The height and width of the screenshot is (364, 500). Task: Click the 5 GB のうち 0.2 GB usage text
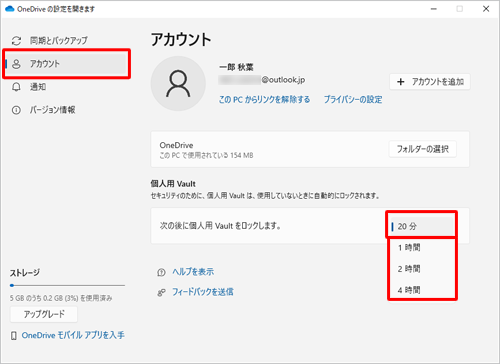click(61, 298)
